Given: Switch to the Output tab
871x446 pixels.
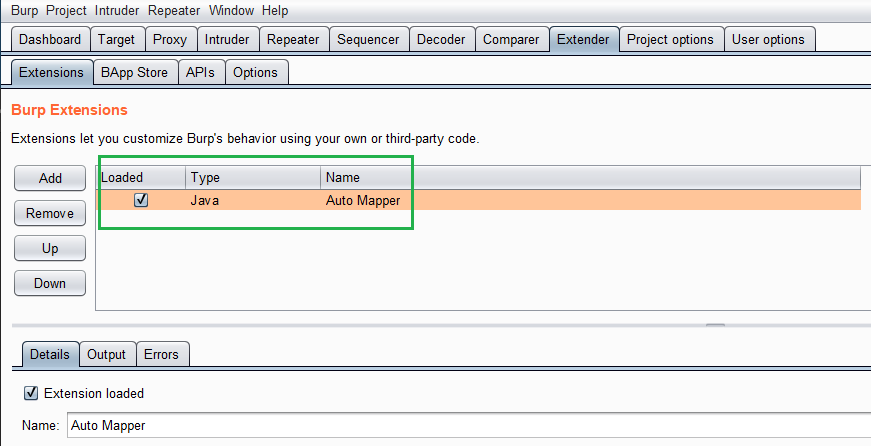Looking at the screenshot, I should (107, 354).
